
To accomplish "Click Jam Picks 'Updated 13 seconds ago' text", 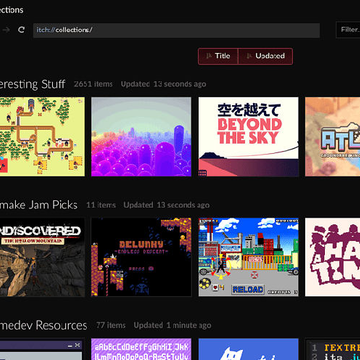I will point(166,205).
